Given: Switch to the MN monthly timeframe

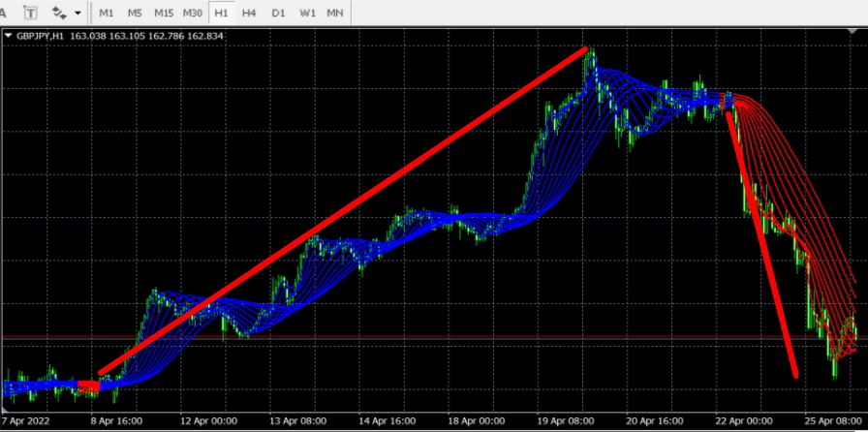Looking at the screenshot, I should click(335, 13).
